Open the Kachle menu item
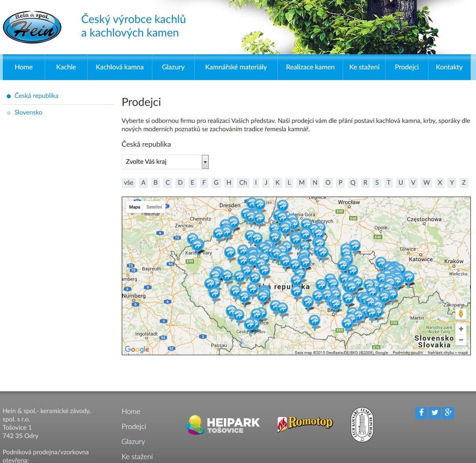The width and height of the screenshot is (476, 463). click(x=66, y=67)
